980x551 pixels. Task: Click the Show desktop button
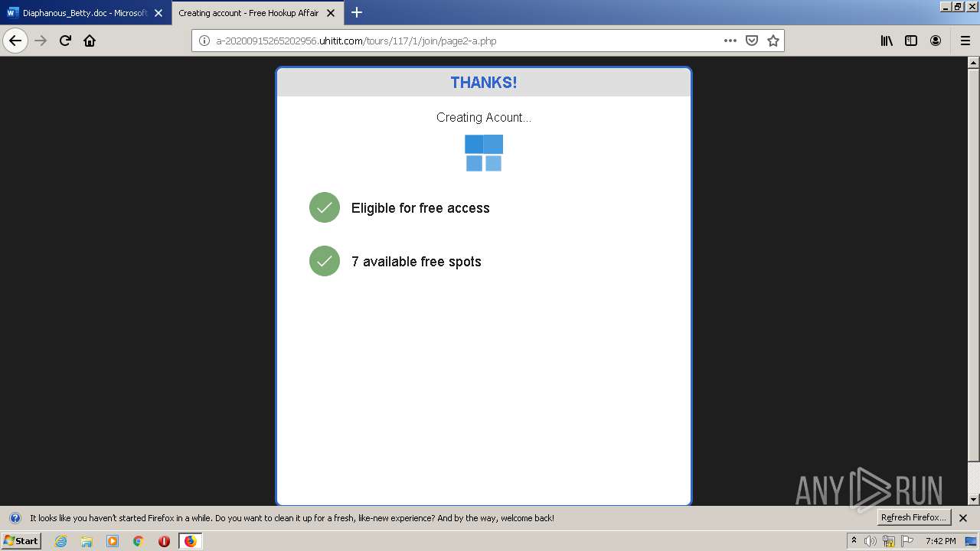point(971,541)
